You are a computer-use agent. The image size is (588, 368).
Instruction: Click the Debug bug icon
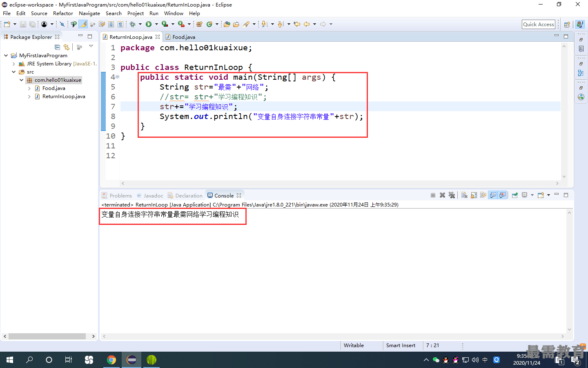133,24
